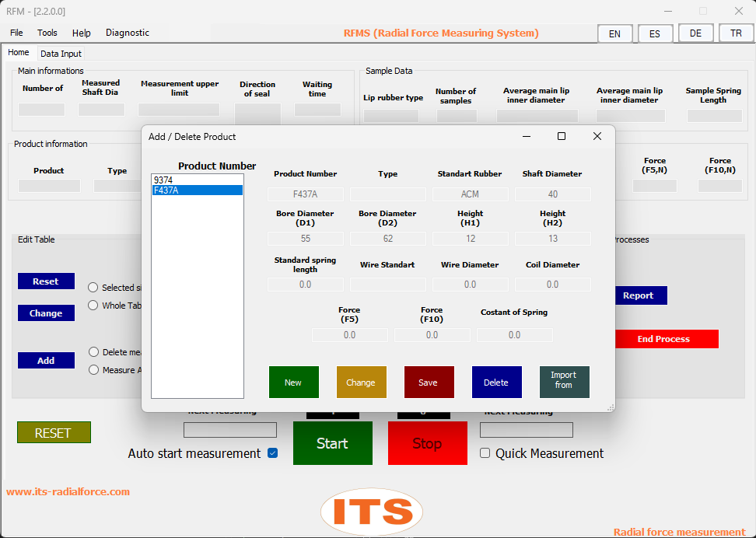This screenshot has width=756, height=538.
Task: Switch to the Data Input tab
Action: (61, 54)
